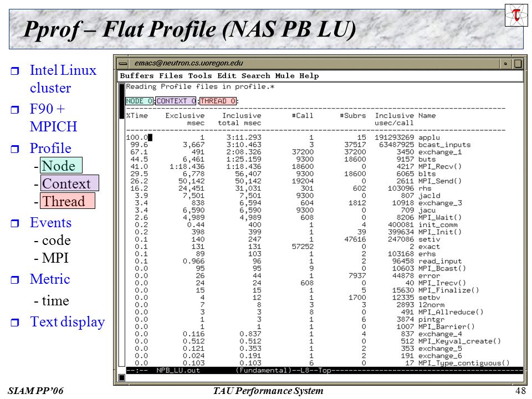Click the pink Thread box in slide list

coord(67,201)
